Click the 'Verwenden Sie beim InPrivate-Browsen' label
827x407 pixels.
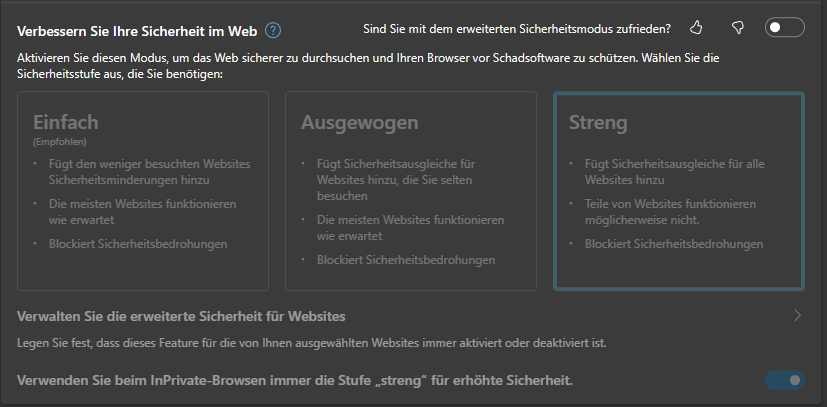(295, 380)
